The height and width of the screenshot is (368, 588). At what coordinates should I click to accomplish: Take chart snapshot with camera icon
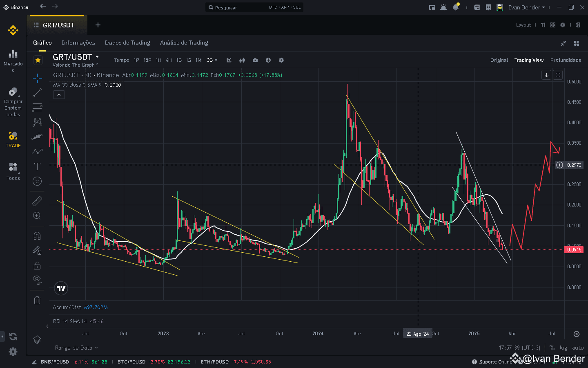coord(255,60)
